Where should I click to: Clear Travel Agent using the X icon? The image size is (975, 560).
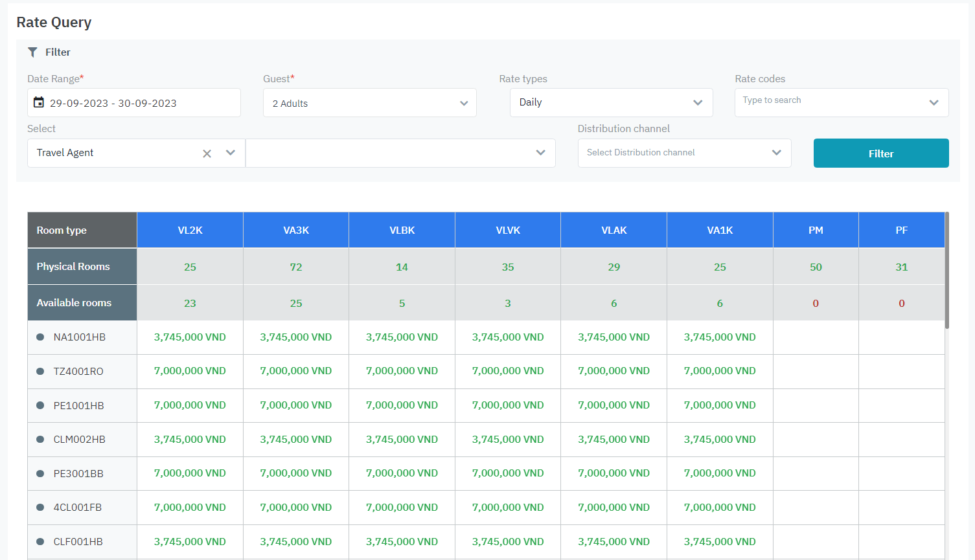[x=207, y=153]
